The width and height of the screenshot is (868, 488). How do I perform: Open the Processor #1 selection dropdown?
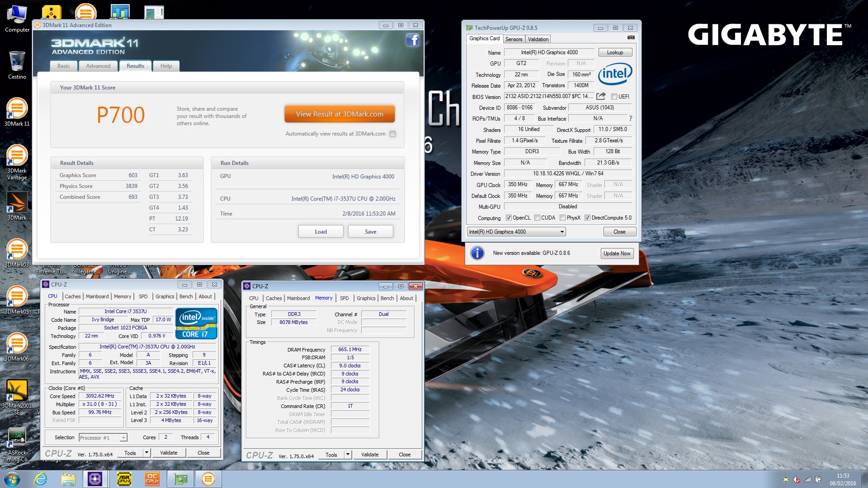pyautogui.click(x=103, y=437)
